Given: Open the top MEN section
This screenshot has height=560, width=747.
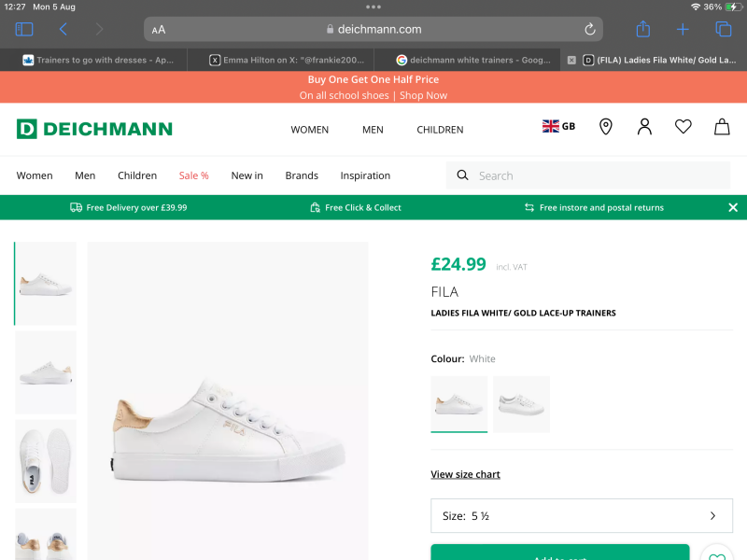Looking at the screenshot, I should tap(373, 130).
